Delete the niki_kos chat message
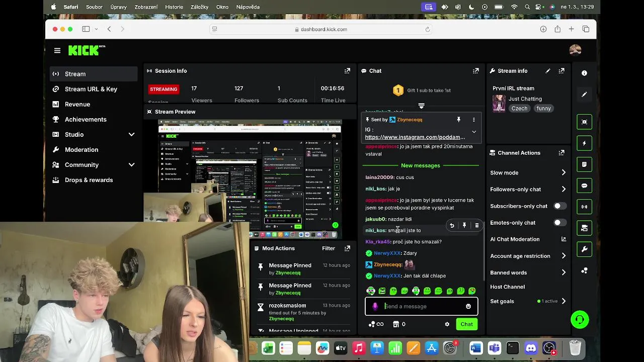This screenshot has width=644, height=362. click(477, 226)
